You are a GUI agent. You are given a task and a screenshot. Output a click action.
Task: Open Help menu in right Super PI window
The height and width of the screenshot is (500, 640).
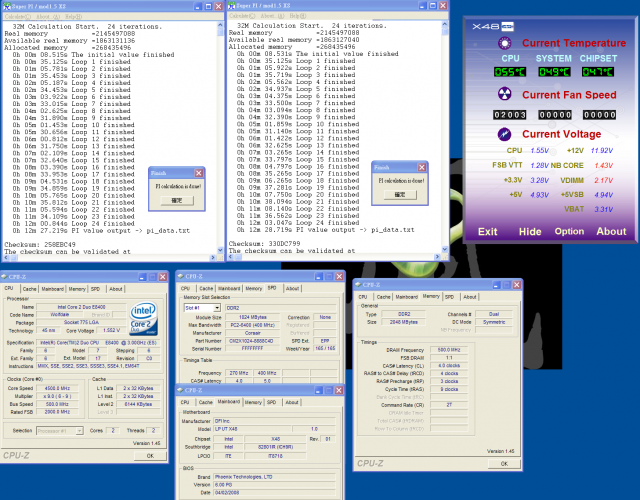point(298,16)
